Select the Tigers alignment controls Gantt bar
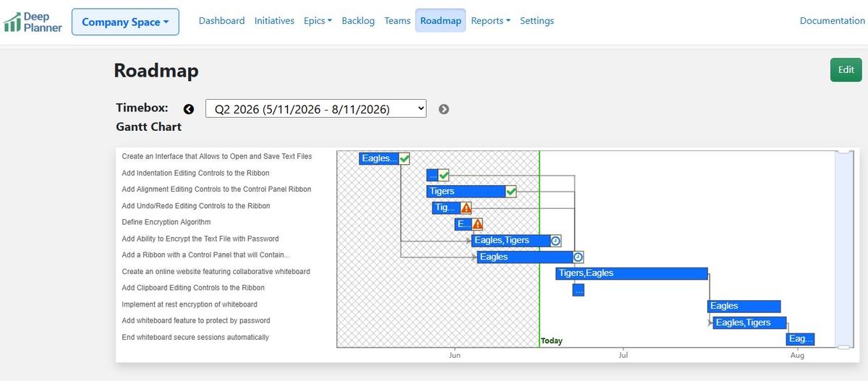Image resolution: width=868 pixels, height=381 pixels. coord(466,192)
